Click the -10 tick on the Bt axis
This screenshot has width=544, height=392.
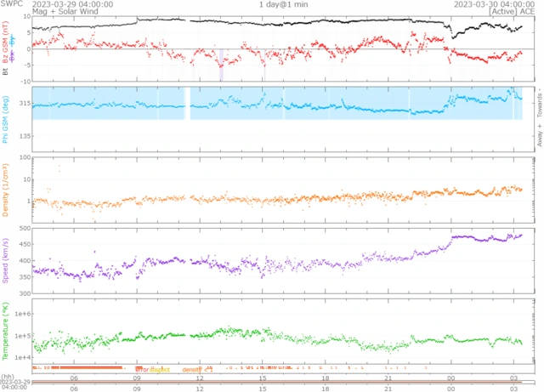pyautogui.click(x=25, y=82)
